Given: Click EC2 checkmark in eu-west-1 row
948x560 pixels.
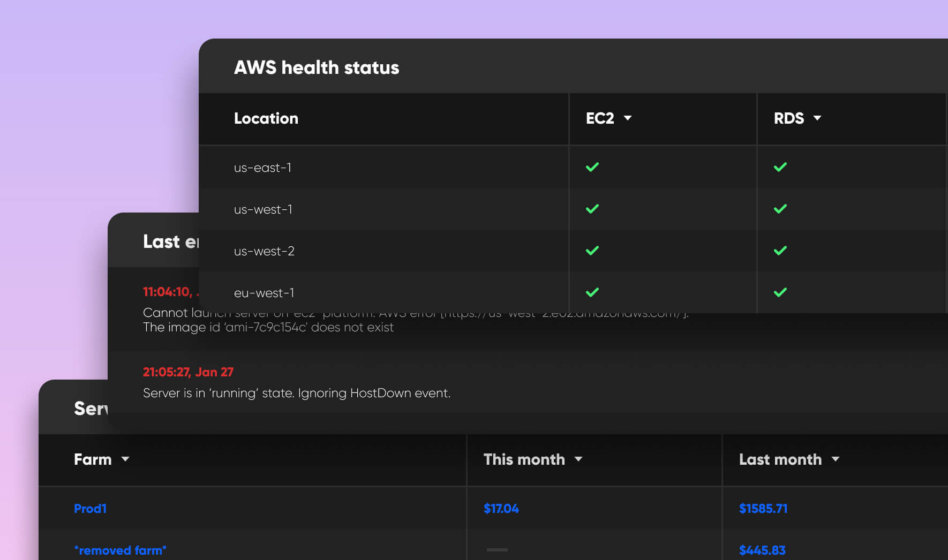Looking at the screenshot, I should (x=592, y=292).
